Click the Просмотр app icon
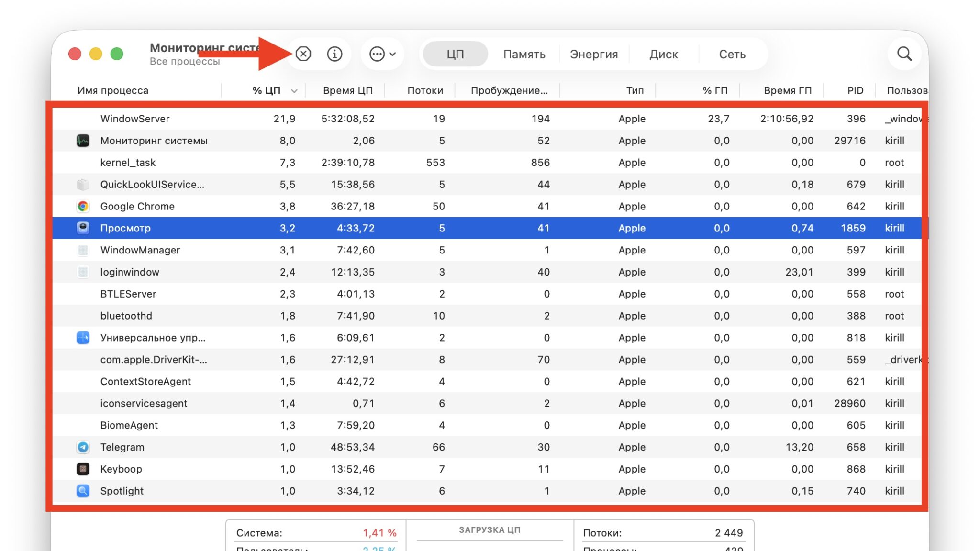 pos(83,228)
